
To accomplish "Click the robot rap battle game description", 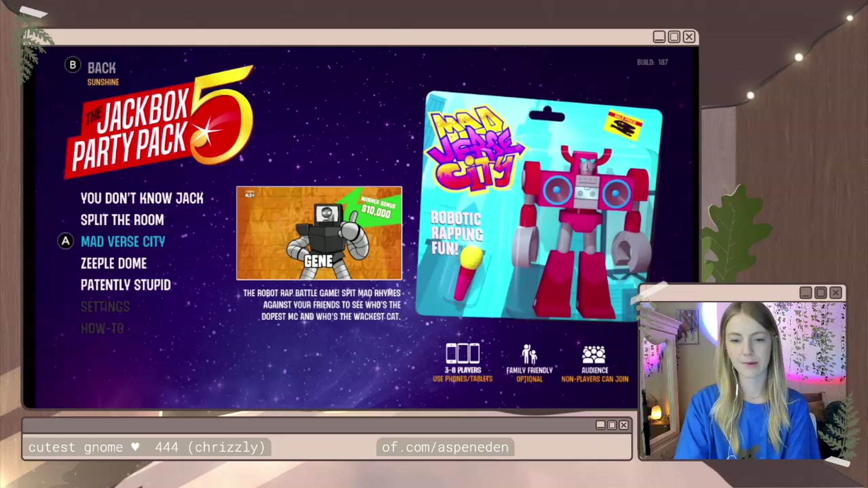I will click(322, 305).
